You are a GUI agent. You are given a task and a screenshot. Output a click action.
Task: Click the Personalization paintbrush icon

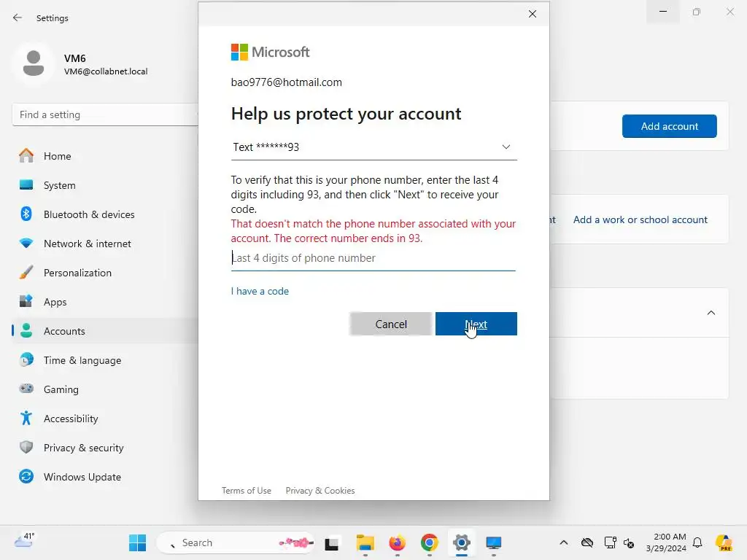(26, 273)
